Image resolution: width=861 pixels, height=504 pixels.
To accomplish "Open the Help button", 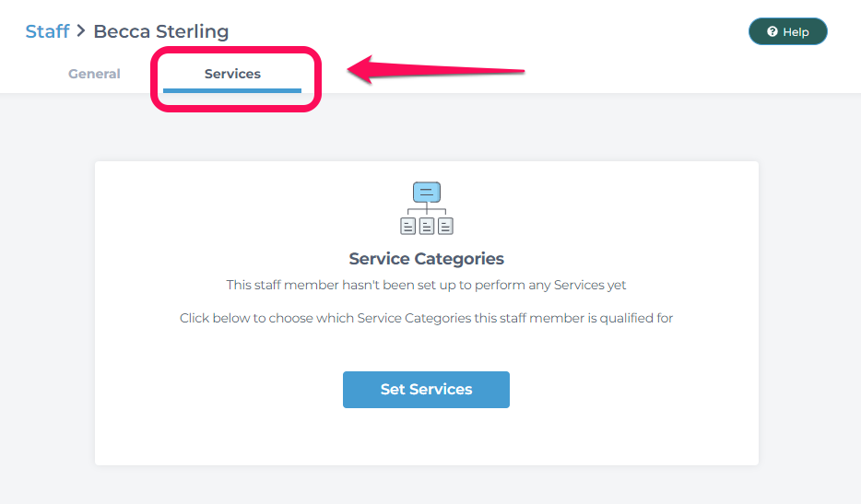I will (787, 31).
